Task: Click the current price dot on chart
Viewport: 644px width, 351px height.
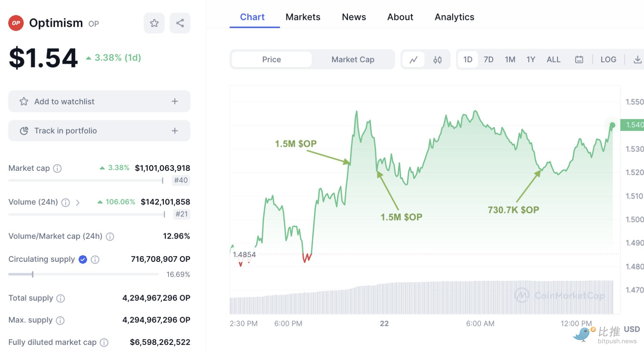Action: click(x=612, y=125)
